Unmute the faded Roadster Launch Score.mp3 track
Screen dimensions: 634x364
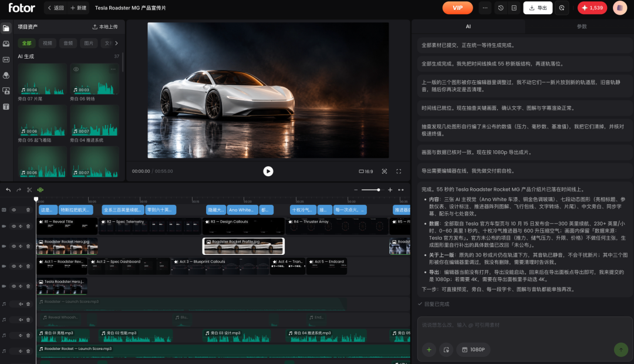(21, 304)
